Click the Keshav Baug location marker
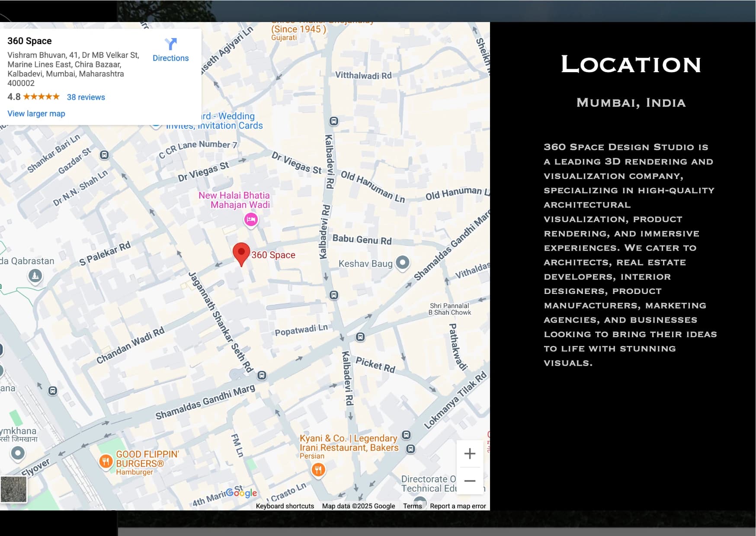 coord(403,262)
